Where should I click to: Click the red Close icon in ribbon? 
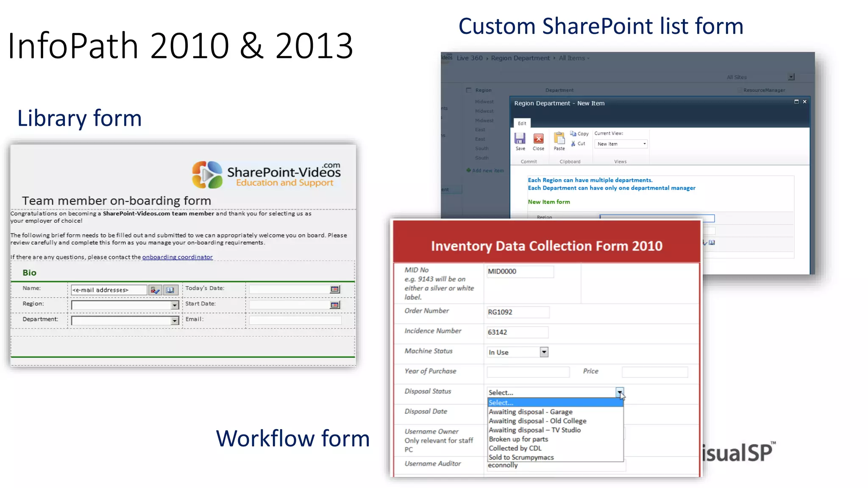point(538,139)
